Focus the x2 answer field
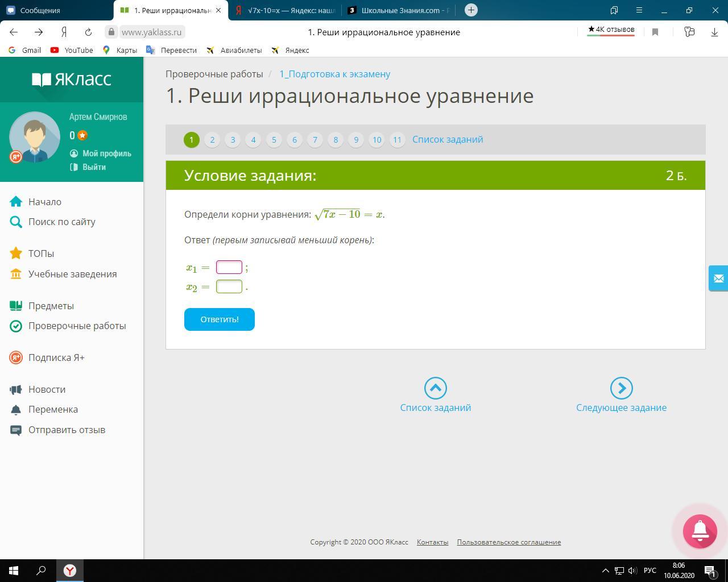The image size is (728, 582). (x=229, y=286)
